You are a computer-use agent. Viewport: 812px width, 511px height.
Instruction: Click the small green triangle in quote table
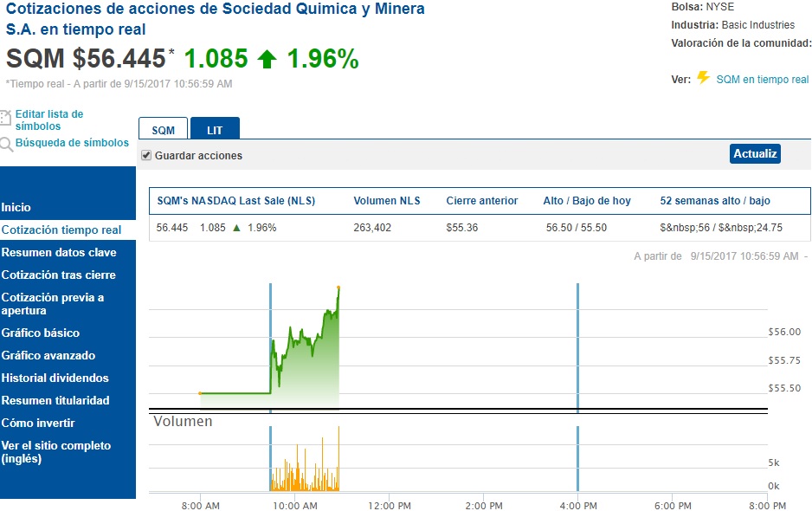point(236,228)
